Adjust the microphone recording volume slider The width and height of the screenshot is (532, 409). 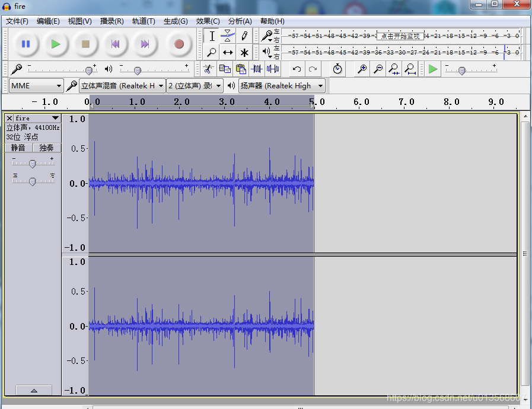click(x=89, y=70)
